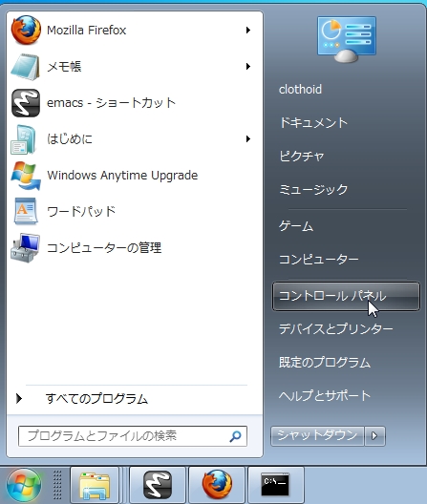Open the Windows Anytime Upgrade icon
The width and height of the screenshot is (427, 504).
pyautogui.click(x=26, y=176)
